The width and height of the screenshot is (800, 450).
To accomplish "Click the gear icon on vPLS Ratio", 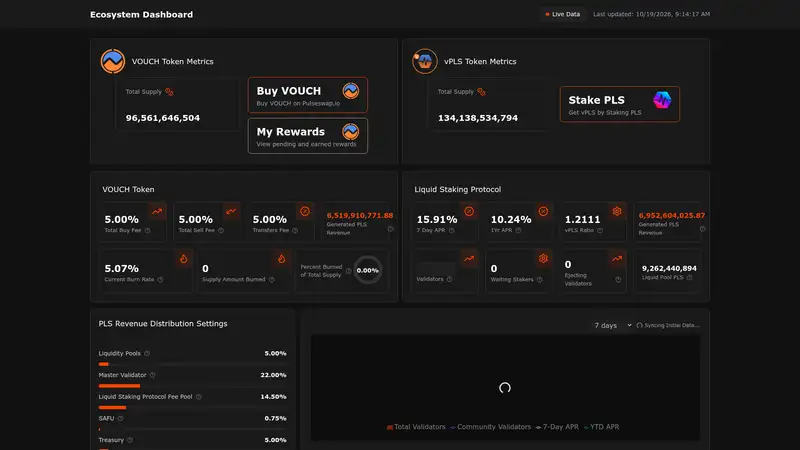I will click(x=617, y=211).
